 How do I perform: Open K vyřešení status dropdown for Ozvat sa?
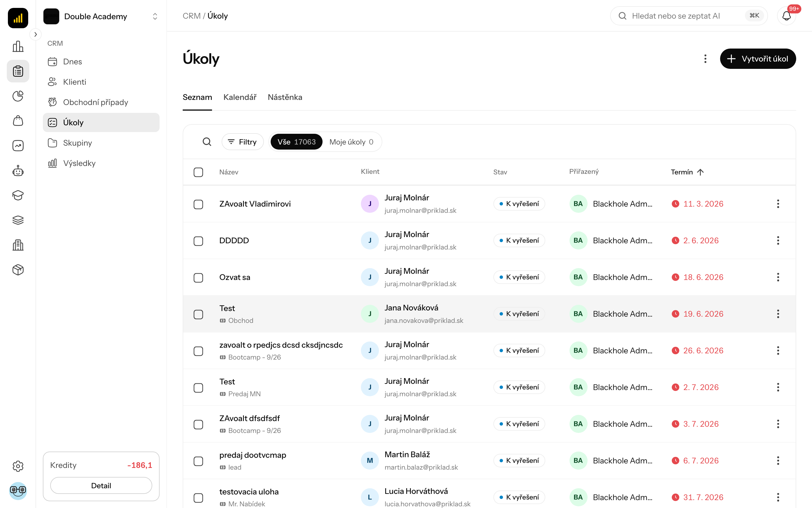click(x=519, y=277)
